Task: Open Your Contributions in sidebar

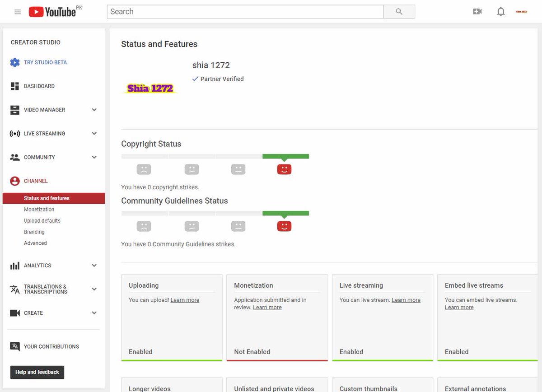Action: [51, 346]
